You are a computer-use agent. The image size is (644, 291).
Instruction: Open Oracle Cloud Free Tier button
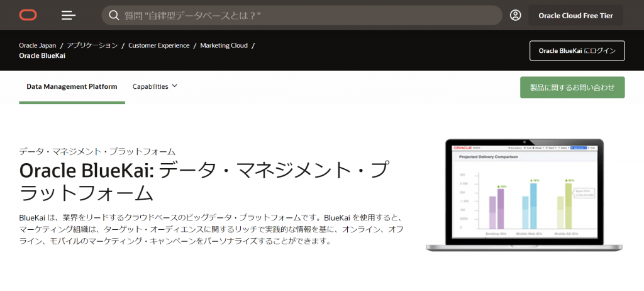coord(575,16)
